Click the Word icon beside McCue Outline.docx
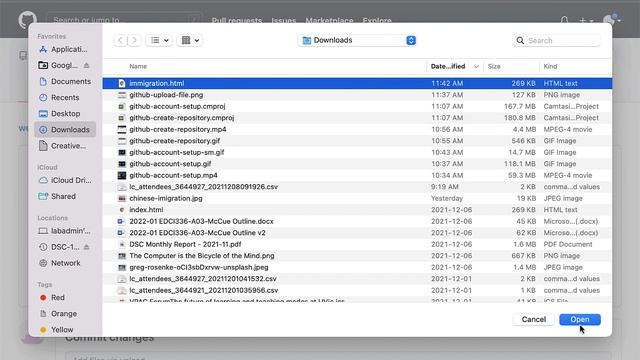The width and height of the screenshot is (640, 360). pyautogui.click(x=122, y=221)
